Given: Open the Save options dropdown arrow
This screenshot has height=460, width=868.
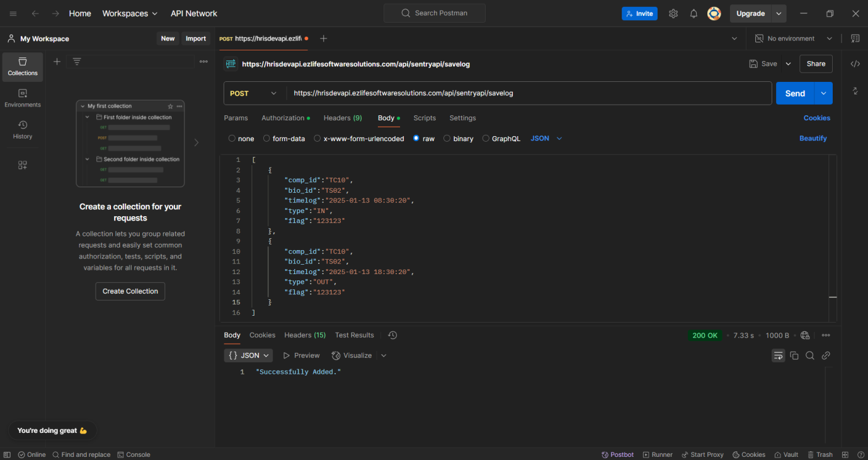Looking at the screenshot, I should (x=788, y=64).
